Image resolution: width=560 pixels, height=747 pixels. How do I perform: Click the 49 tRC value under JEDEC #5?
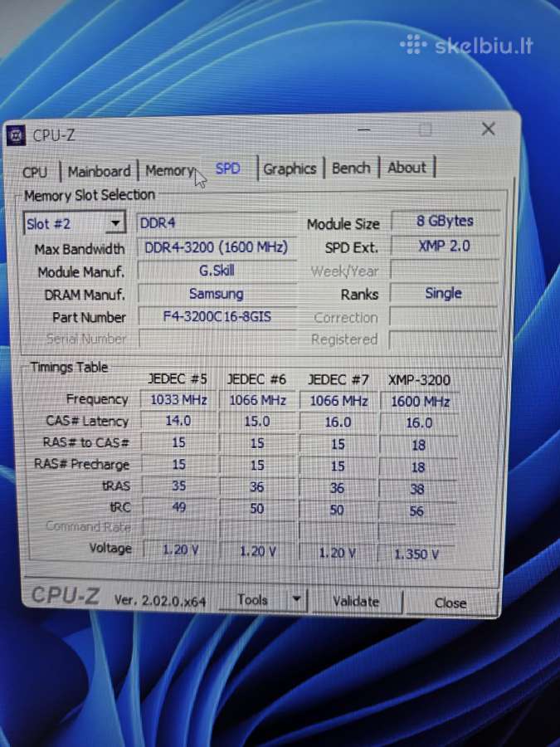(x=179, y=507)
